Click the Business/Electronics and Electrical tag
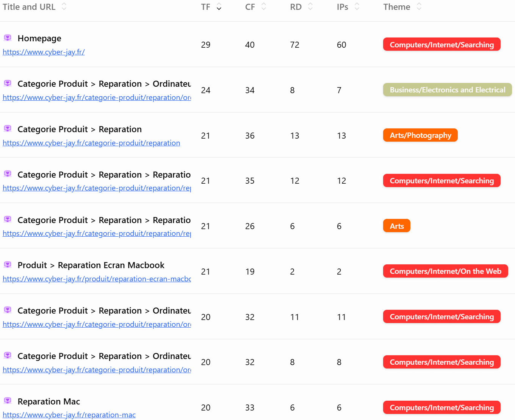 pos(447,90)
